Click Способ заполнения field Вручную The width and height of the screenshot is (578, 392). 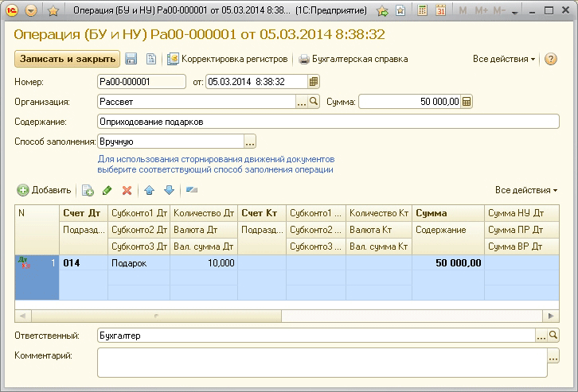click(170, 142)
